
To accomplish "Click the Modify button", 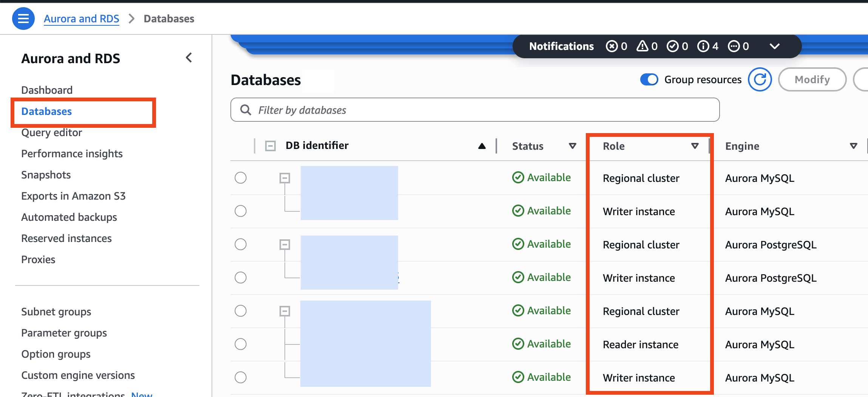I will coord(812,79).
